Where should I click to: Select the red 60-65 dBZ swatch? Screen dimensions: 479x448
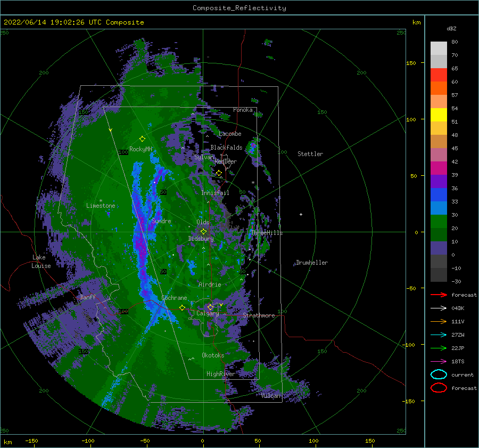click(439, 75)
